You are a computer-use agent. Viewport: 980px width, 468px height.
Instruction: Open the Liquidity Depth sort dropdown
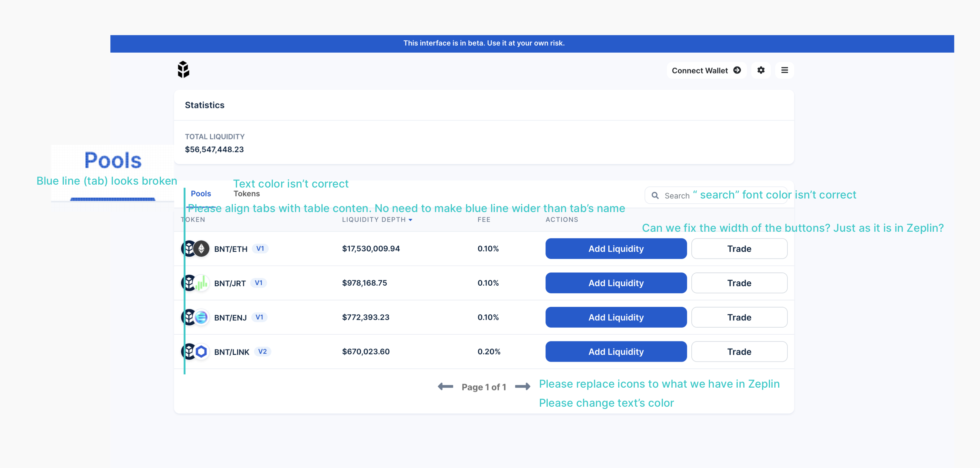click(411, 220)
